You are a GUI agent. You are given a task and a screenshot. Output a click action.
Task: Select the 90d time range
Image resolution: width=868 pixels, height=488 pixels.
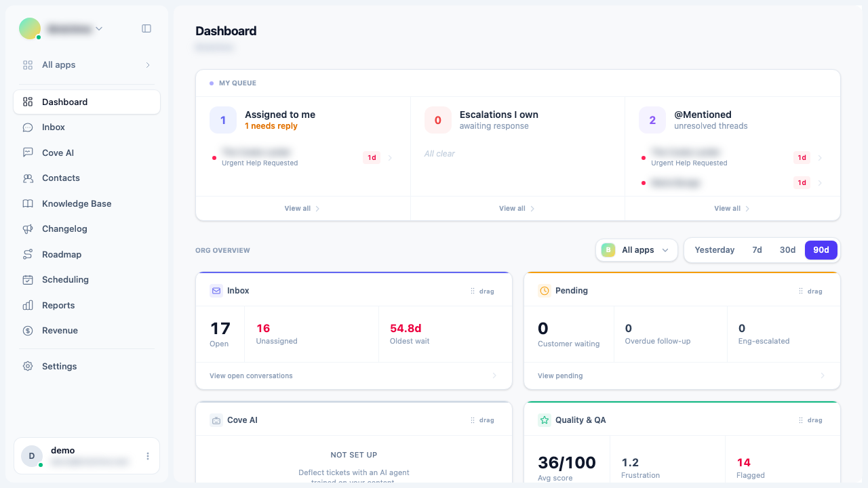(821, 250)
